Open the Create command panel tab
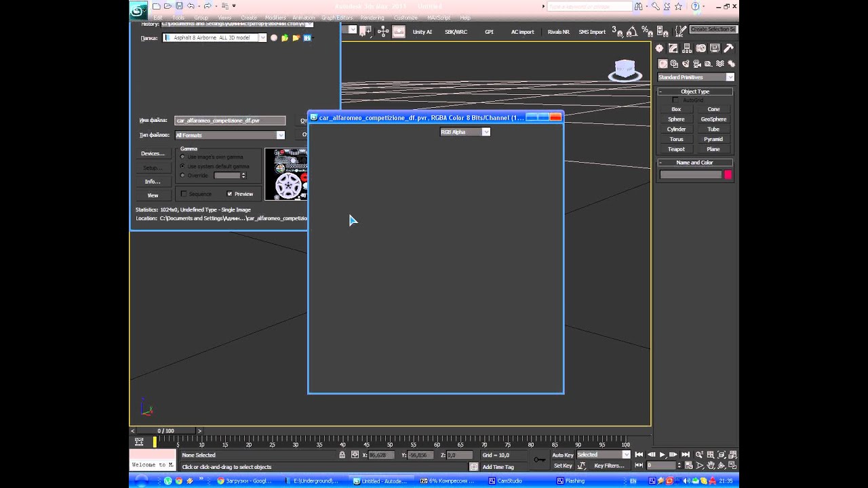The height and width of the screenshot is (488, 868). [x=659, y=48]
